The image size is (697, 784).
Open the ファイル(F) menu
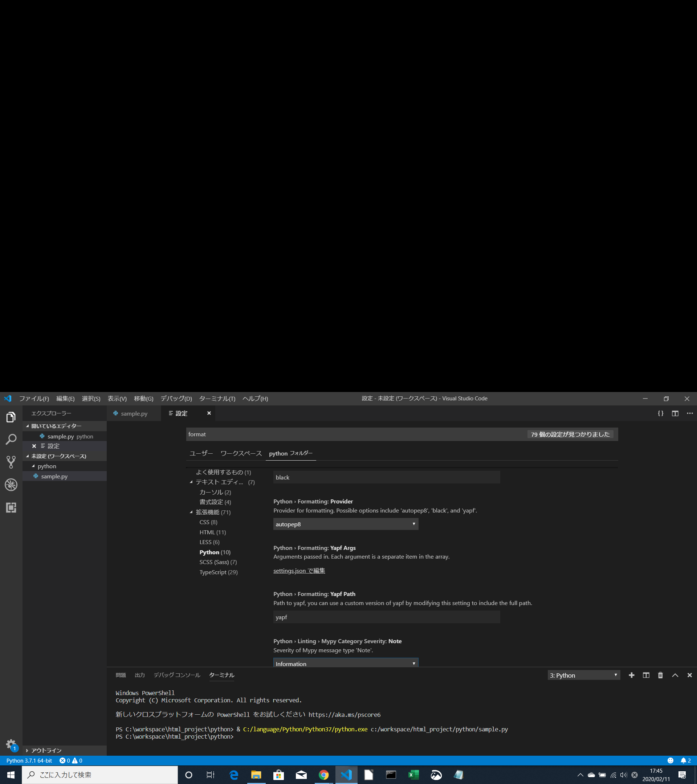point(34,399)
